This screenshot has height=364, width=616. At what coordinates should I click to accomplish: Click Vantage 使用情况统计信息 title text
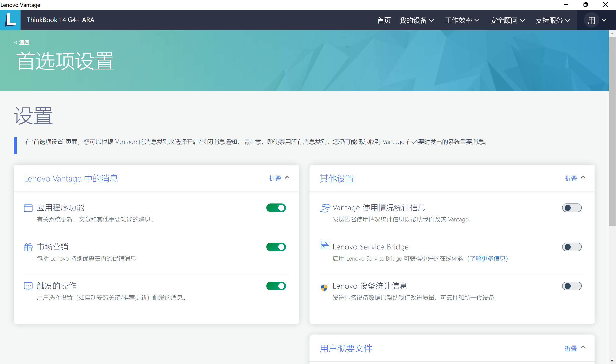point(379,208)
